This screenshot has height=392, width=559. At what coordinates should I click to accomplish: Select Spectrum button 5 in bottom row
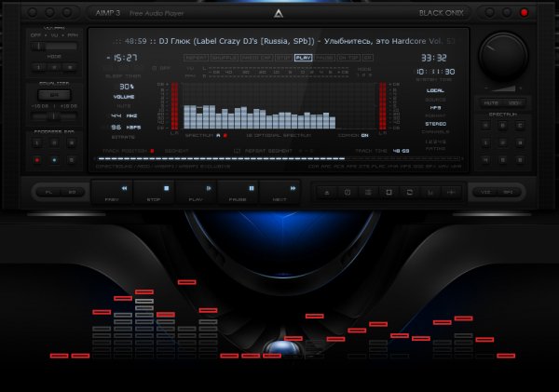point(503,160)
